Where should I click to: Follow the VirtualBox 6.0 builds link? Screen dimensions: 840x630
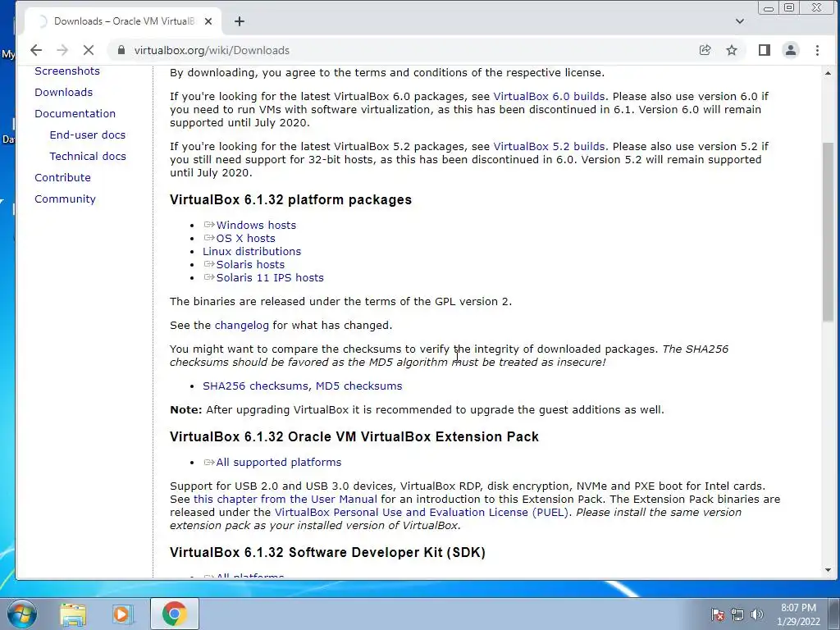(x=549, y=97)
